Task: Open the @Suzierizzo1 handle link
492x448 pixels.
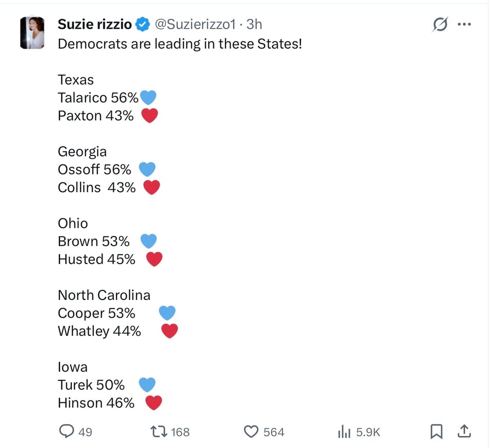Action: click(195, 24)
